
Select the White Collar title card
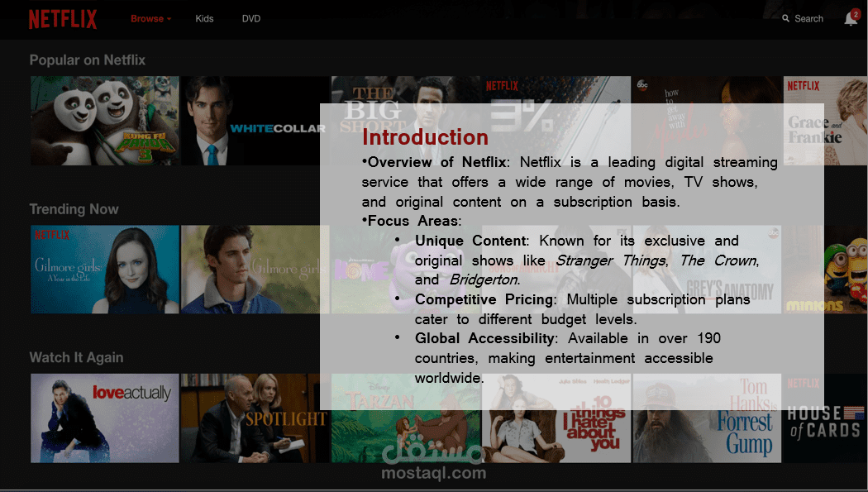[255, 121]
